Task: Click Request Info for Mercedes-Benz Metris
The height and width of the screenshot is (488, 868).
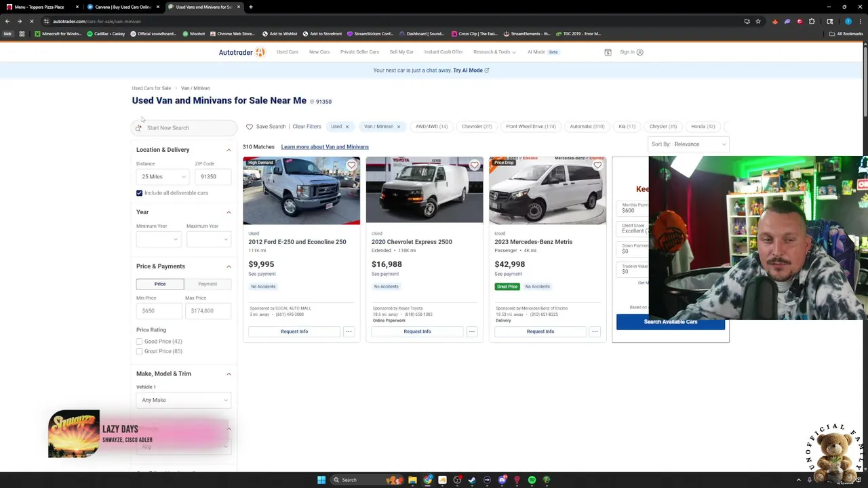Action: pyautogui.click(x=540, y=331)
